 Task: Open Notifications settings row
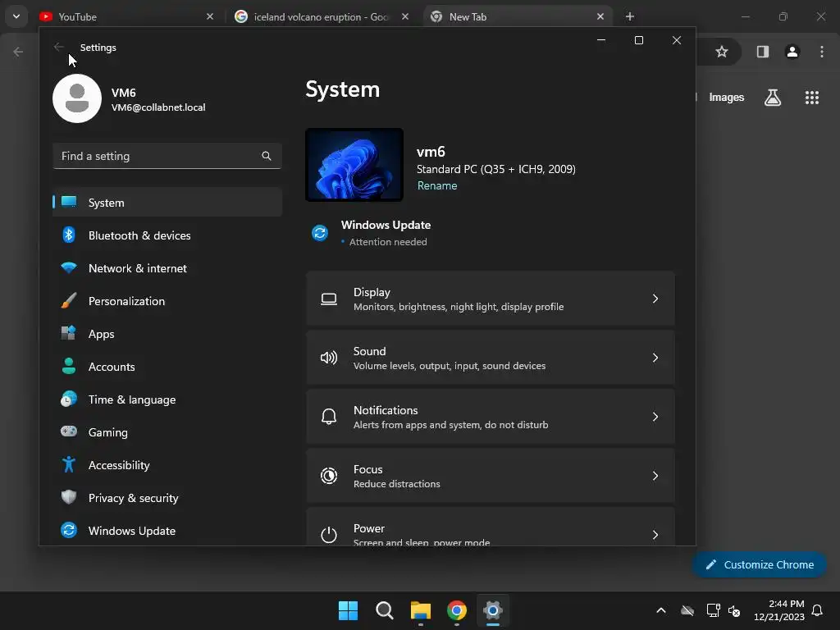coord(491,416)
